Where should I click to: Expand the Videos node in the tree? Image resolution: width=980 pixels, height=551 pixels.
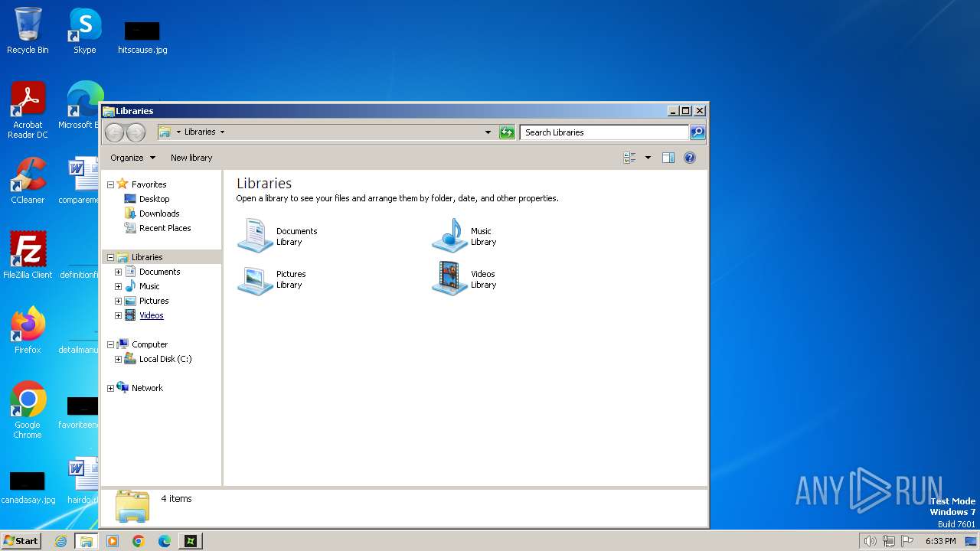[x=118, y=315]
